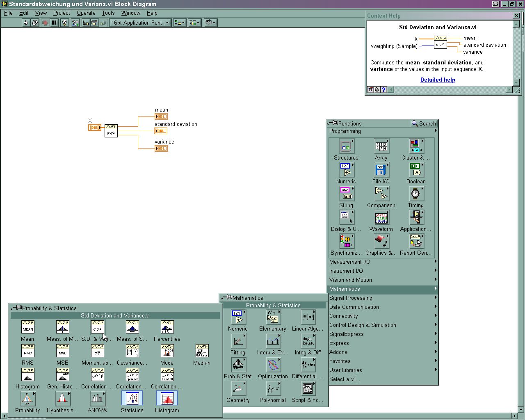Open the Operate menu

click(x=86, y=13)
